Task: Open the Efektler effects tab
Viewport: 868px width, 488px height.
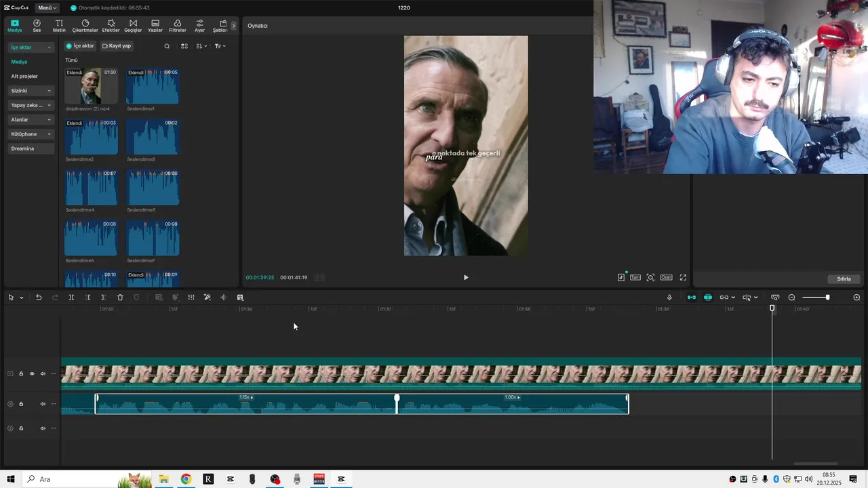Action: (x=111, y=26)
